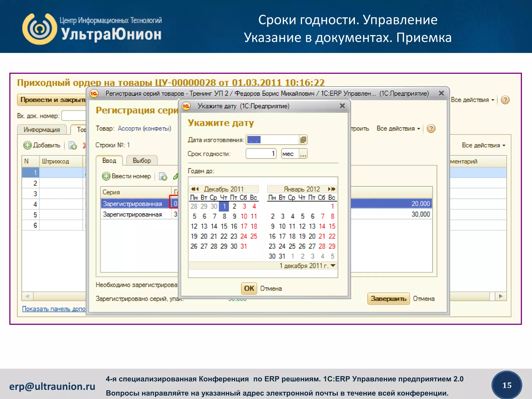Click Отмена in Укажите дату dialog
This screenshot has height=399, width=532.
click(271, 289)
